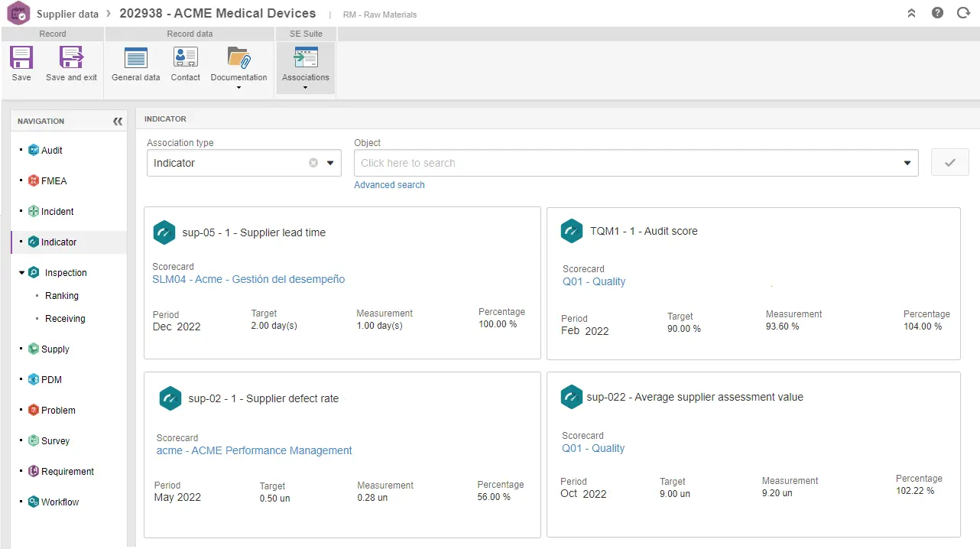Image resolution: width=980 pixels, height=549 pixels.
Task: Click the Object search input field
Action: click(x=627, y=163)
